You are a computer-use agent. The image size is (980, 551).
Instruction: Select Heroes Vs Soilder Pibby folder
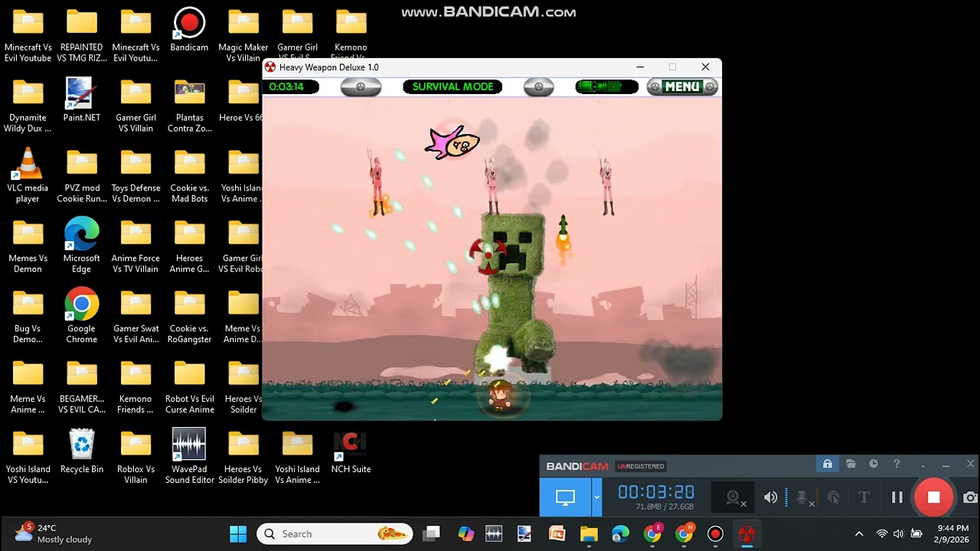pos(243,457)
